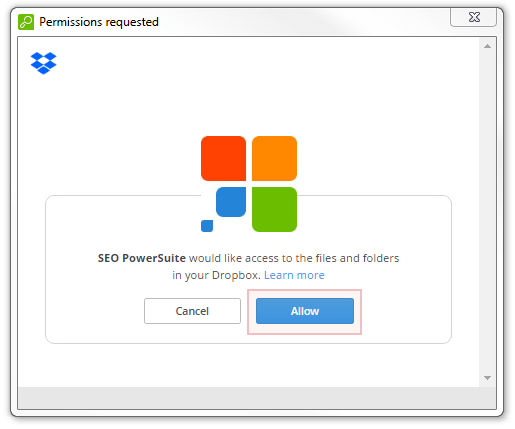Close the Permissions requested dialog
515x429 pixels.
(474, 17)
